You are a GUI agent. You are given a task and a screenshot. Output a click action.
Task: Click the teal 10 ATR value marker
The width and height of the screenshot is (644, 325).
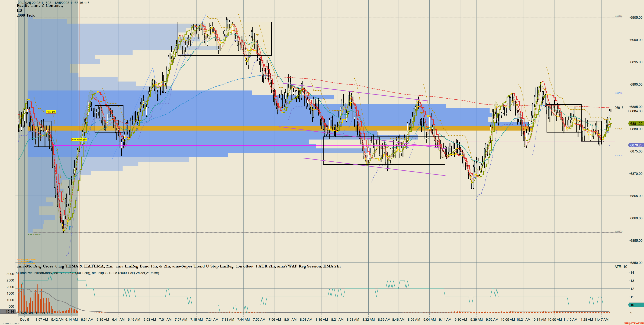click(636, 305)
